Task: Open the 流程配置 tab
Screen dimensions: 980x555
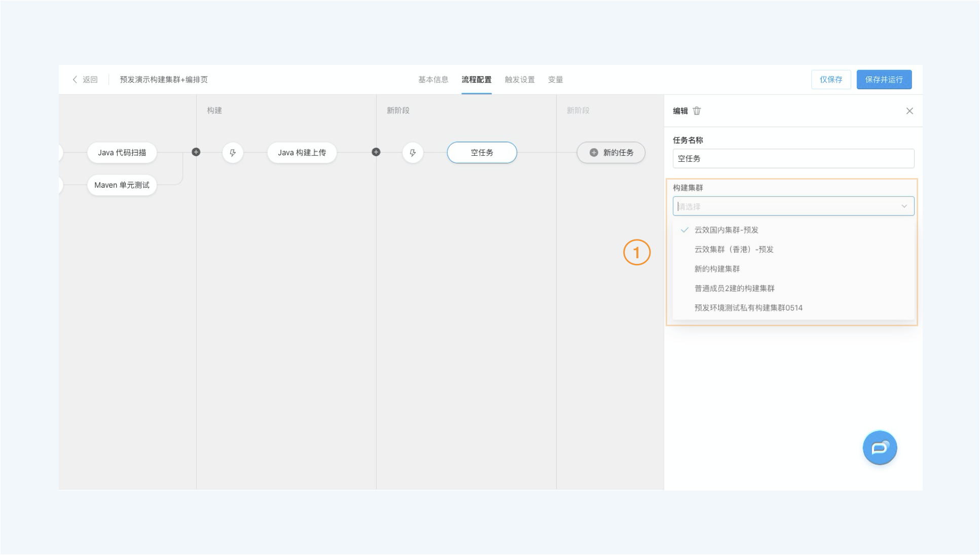Action: point(476,80)
